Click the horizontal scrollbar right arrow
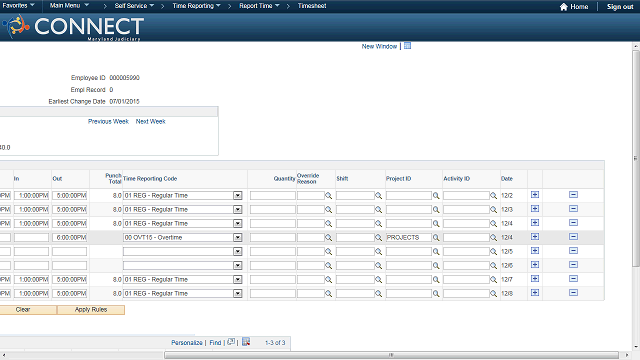640x360 pixels. tap(627, 355)
